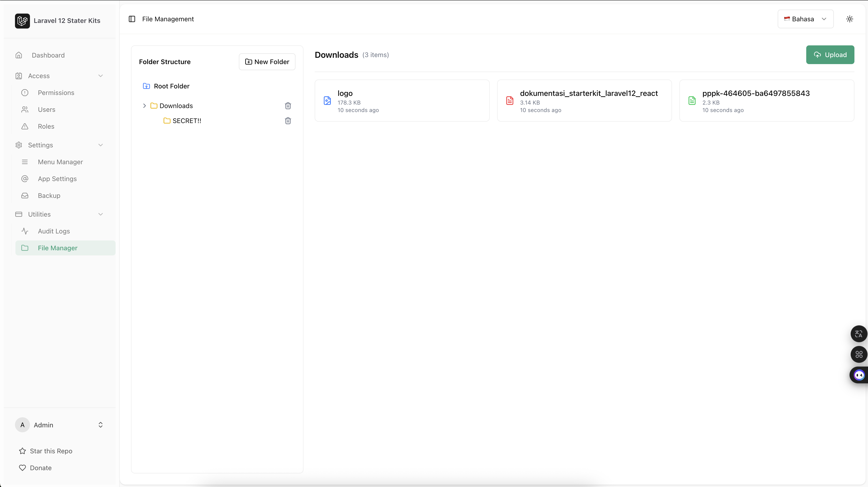Open the Audit Logs menu item

[54, 231]
